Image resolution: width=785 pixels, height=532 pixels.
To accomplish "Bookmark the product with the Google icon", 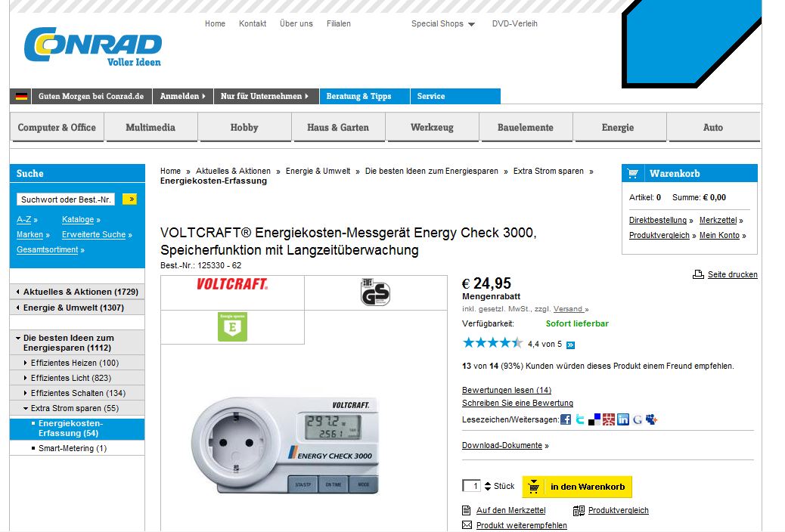I will click(x=638, y=419).
